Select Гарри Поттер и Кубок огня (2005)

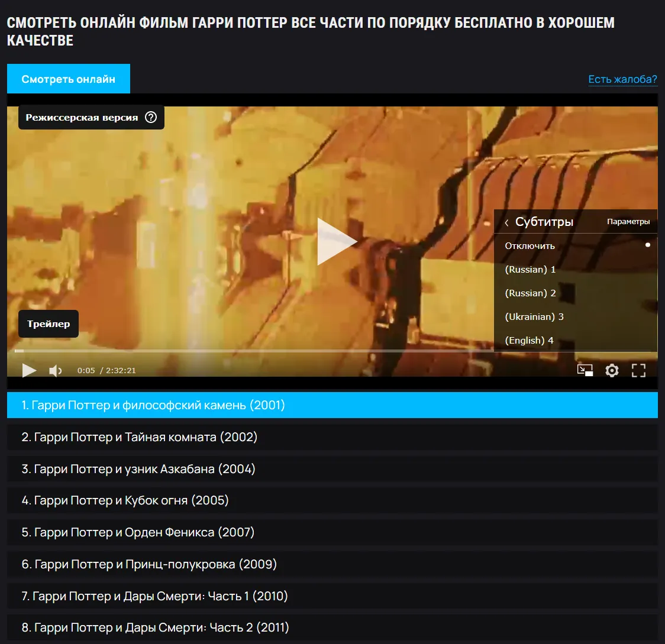(x=332, y=501)
